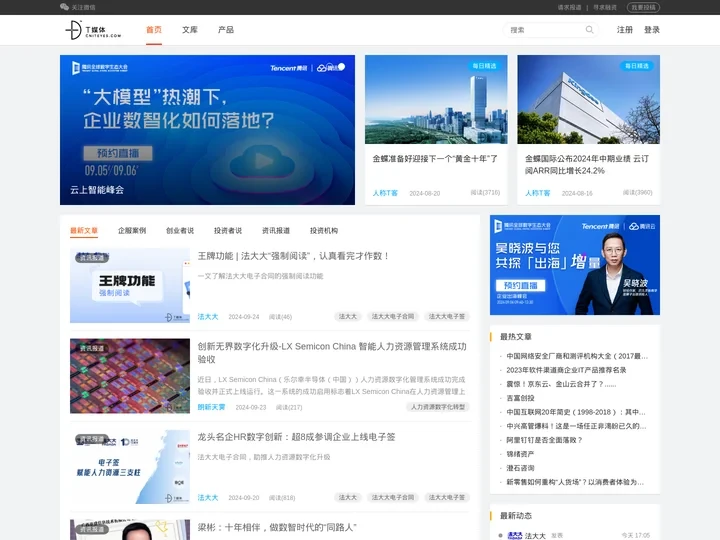Screen dimensions: 720x540
Task: Click author 人称T客 dated 2024-08-20
Action: [385, 193]
